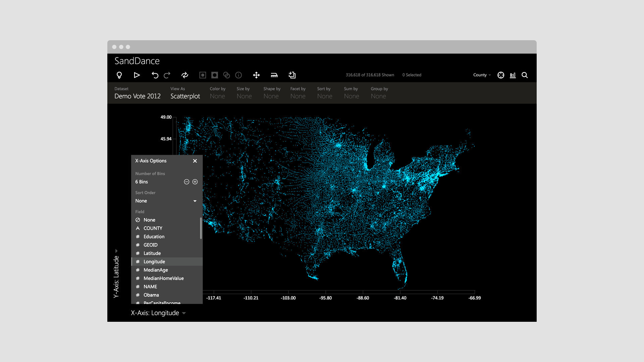Select the highlighted Longitude field

pos(167,262)
